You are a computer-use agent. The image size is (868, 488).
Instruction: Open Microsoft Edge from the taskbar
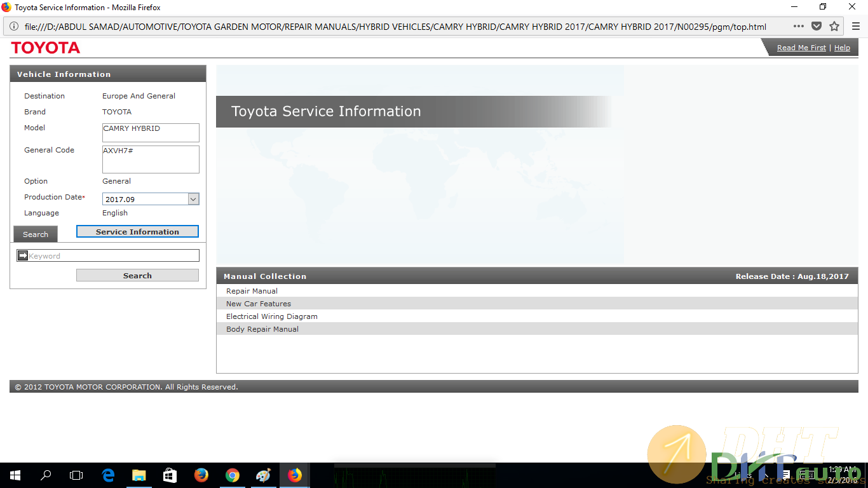coord(108,475)
